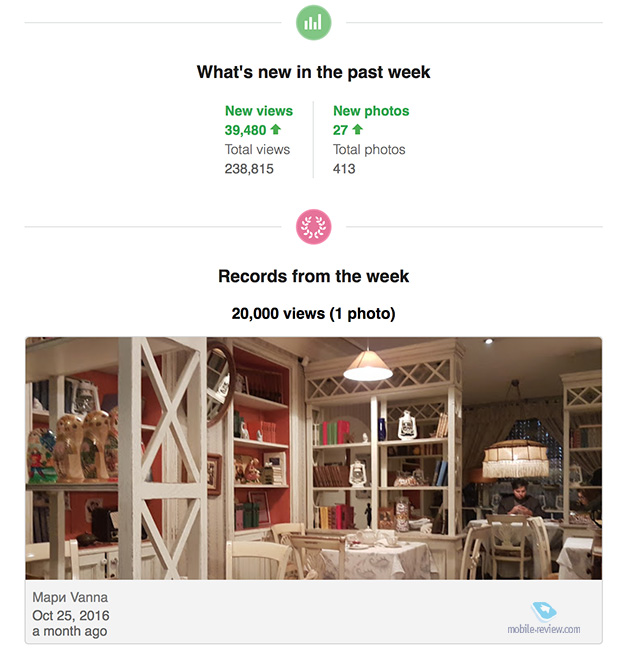The image size is (640, 653).
Task: Click the Total photos label
Action: (x=369, y=150)
